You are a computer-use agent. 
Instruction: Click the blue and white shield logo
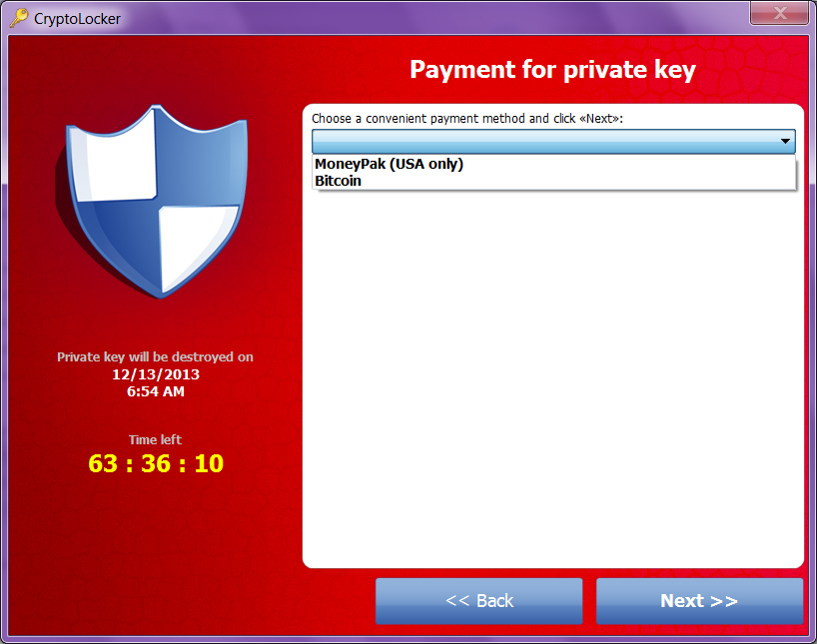(152, 202)
